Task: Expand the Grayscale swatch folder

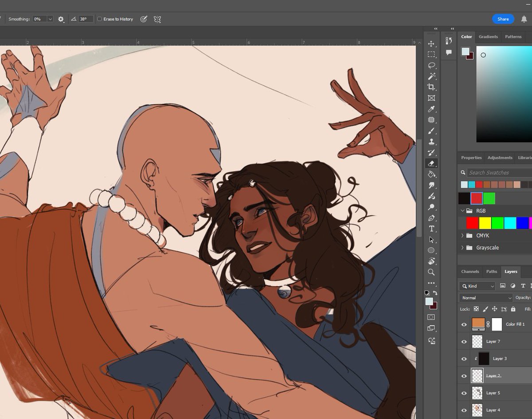Action: click(463, 248)
